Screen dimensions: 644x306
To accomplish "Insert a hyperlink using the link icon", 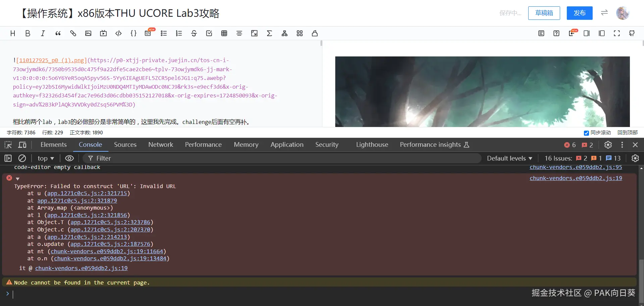I will click(x=73, y=33).
